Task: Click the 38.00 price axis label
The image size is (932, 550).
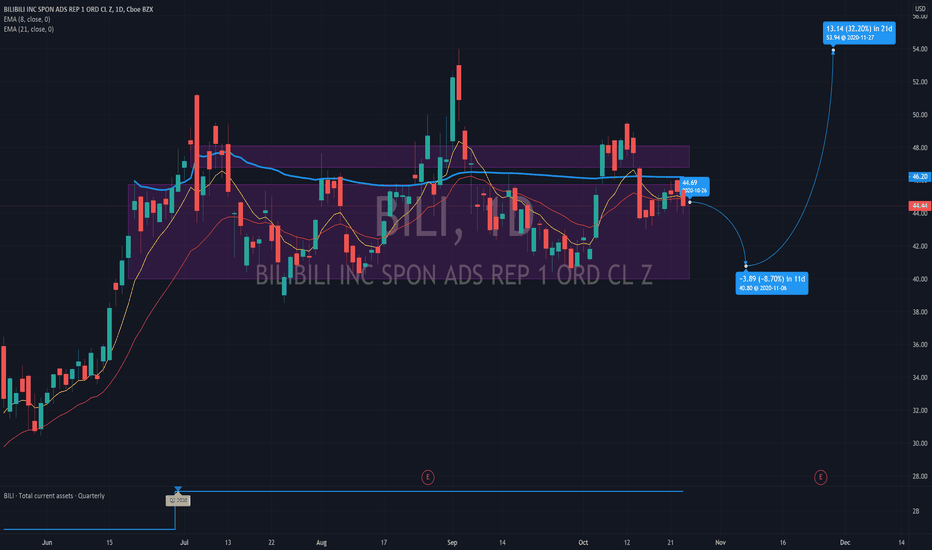Action: (x=920, y=312)
